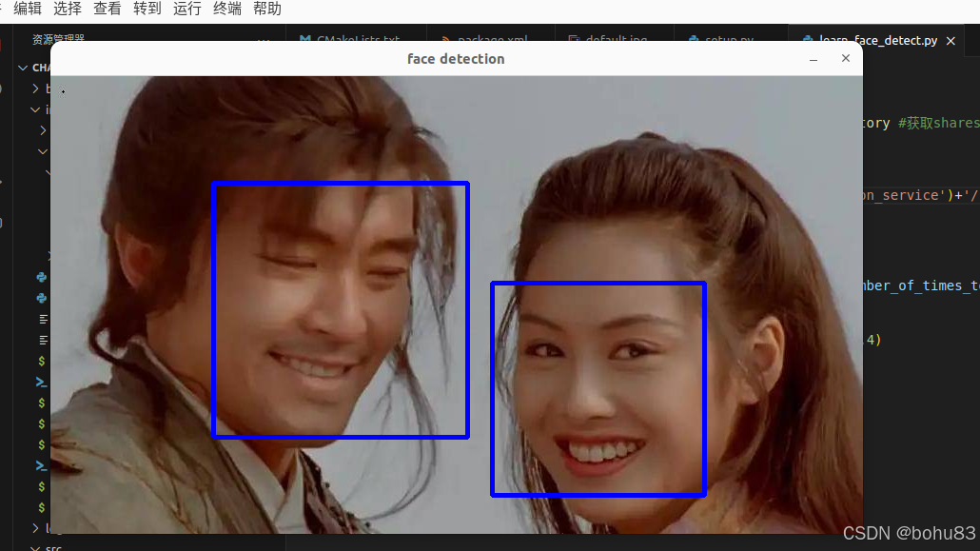
Task: Open the 编辑 menu
Action: tap(28, 9)
